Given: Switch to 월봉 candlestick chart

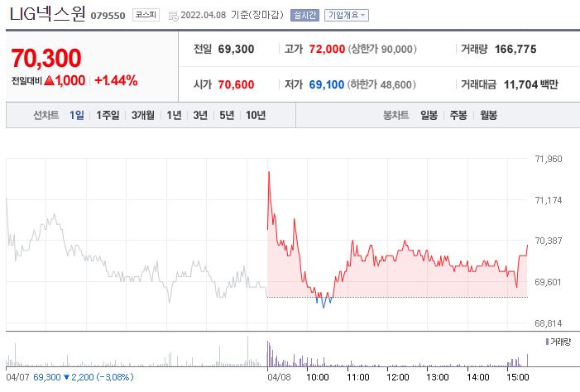Looking at the screenshot, I should 488,115.
